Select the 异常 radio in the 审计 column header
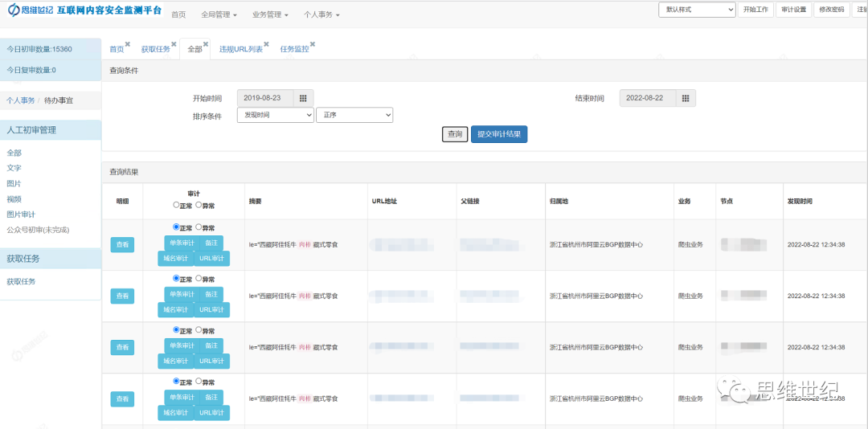The image size is (868, 429). click(x=199, y=205)
